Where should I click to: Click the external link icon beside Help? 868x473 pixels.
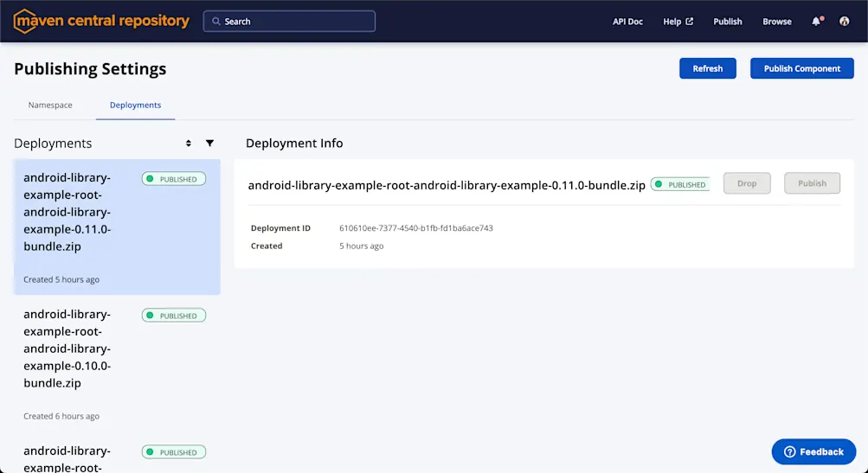click(x=689, y=22)
